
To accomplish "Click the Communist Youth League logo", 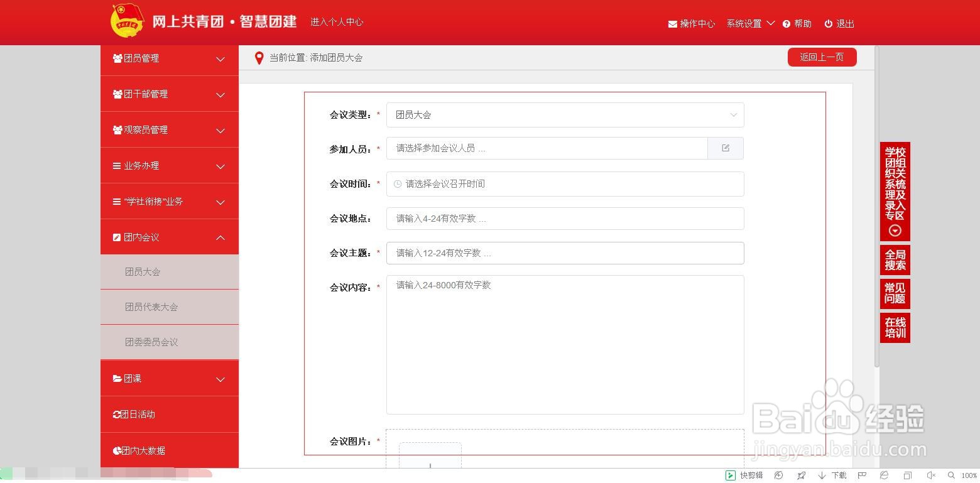I will [128, 21].
